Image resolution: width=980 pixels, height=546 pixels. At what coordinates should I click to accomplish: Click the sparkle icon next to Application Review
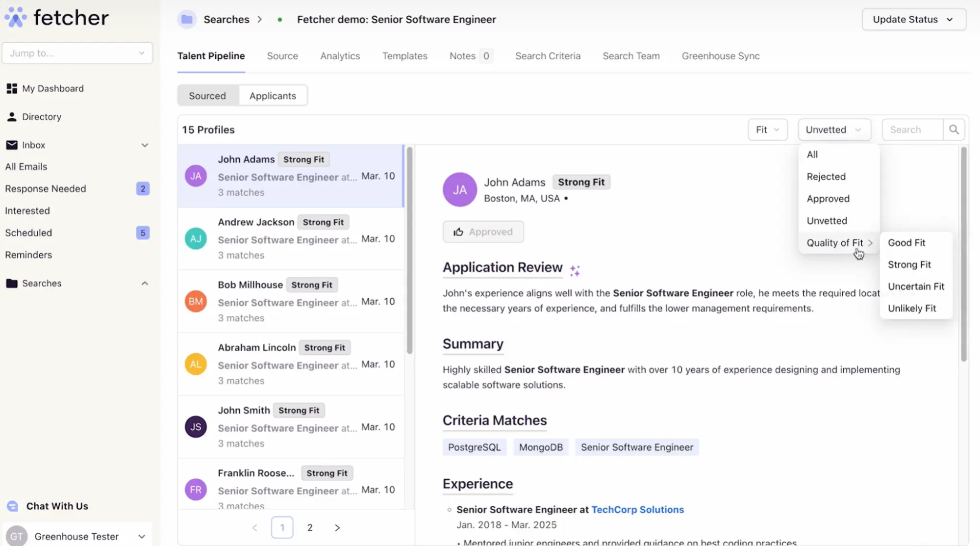(575, 270)
